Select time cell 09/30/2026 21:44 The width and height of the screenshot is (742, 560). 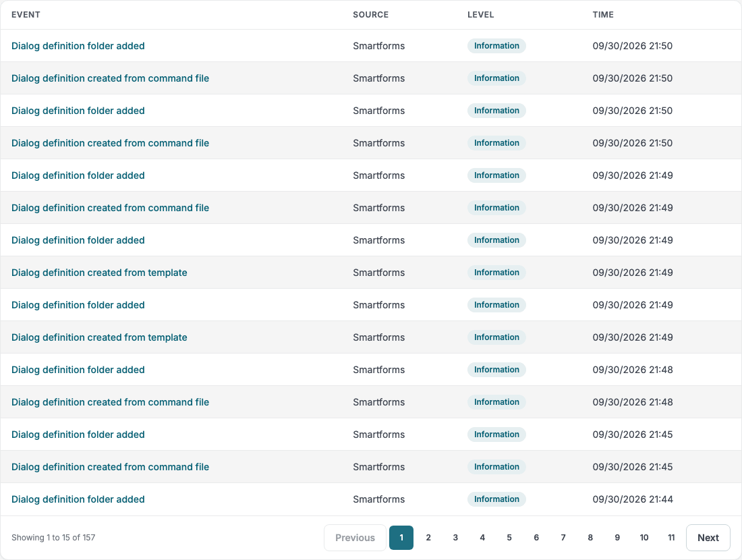tap(633, 499)
